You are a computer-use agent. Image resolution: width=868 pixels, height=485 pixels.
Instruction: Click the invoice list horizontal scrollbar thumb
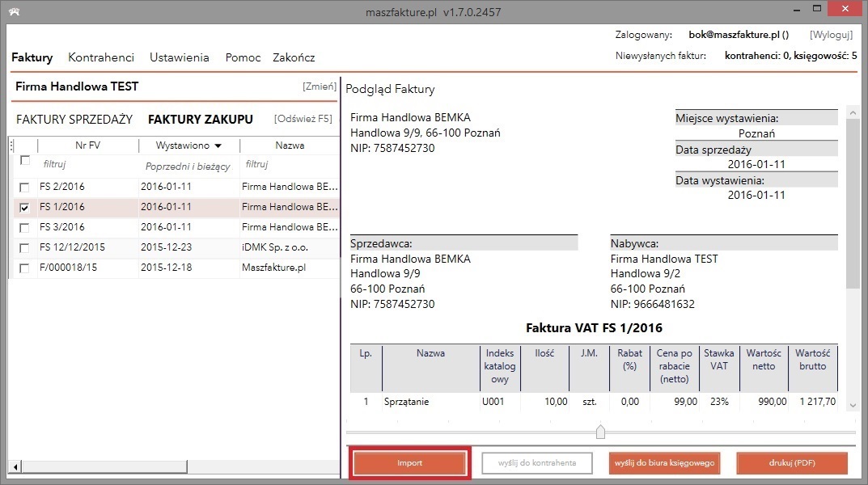pos(104,466)
